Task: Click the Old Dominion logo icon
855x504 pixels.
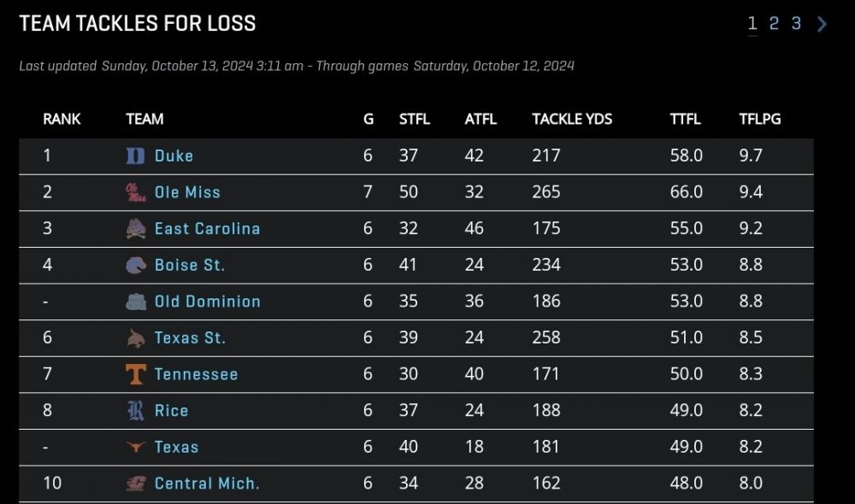Action: click(x=135, y=302)
